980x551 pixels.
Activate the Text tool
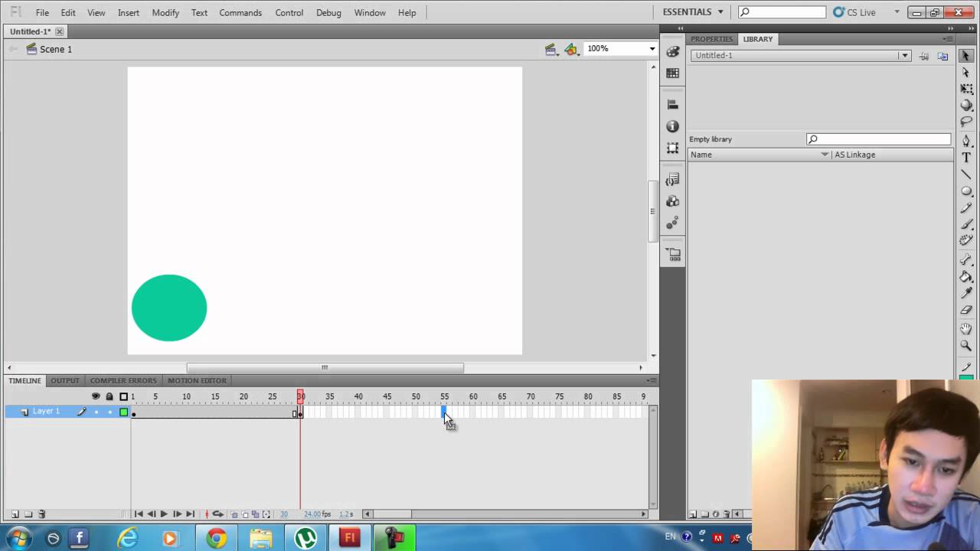[x=966, y=158]
